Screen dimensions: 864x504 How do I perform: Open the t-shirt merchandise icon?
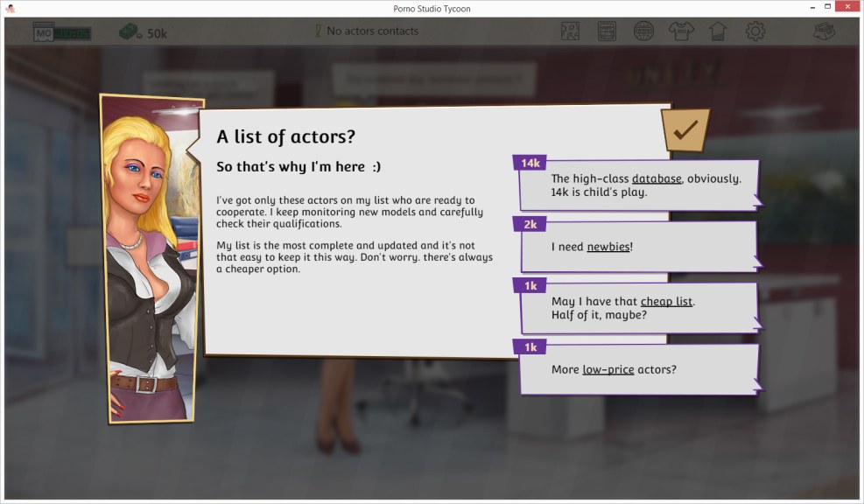(681, 31)
